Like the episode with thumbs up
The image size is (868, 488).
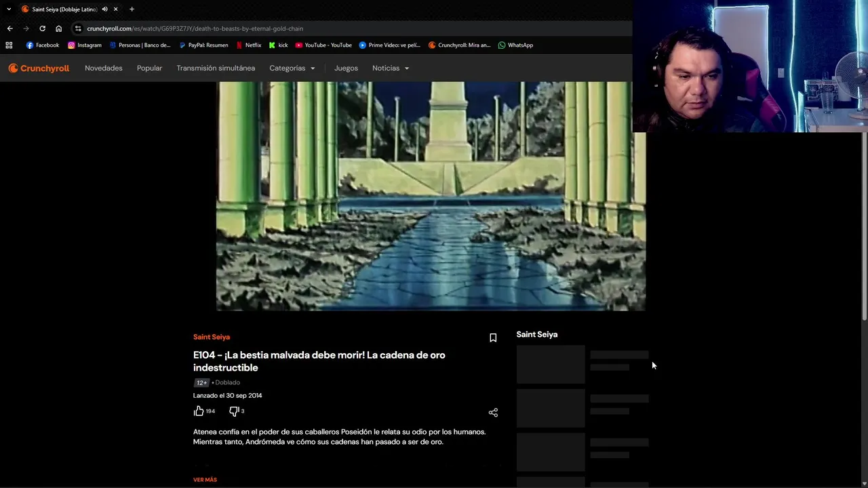click(x=199, y=411)
